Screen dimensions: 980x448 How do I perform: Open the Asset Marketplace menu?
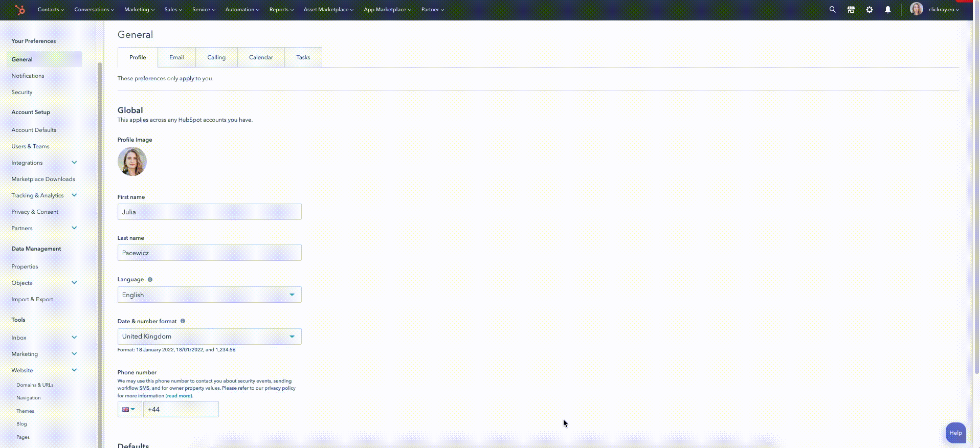pyautogui.click(x=328, y=10)
